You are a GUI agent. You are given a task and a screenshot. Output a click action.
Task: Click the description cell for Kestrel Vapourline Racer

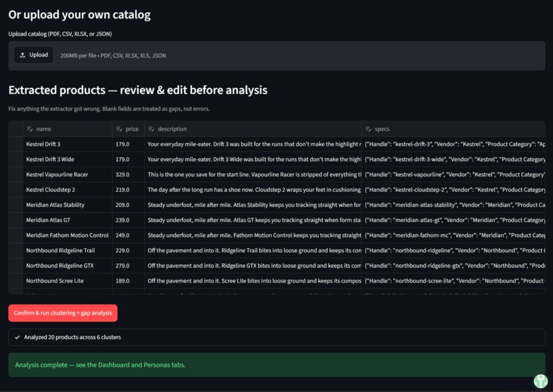[252, 174]
